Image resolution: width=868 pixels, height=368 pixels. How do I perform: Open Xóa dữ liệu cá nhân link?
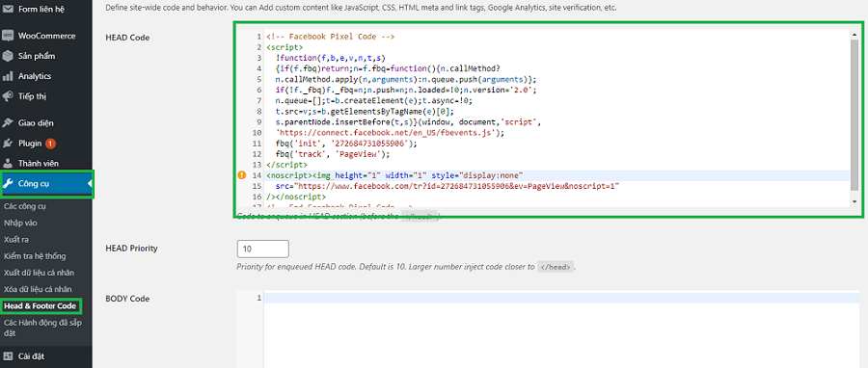(37, 289)
